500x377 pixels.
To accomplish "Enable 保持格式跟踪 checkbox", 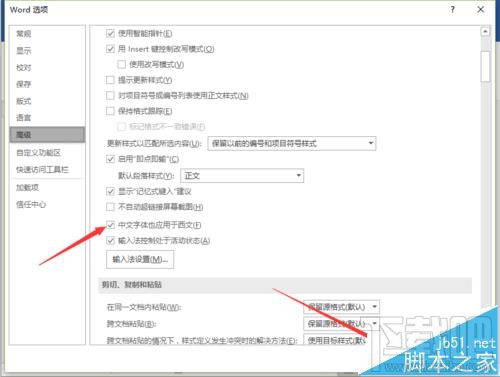I will click(x=110, y=111).
